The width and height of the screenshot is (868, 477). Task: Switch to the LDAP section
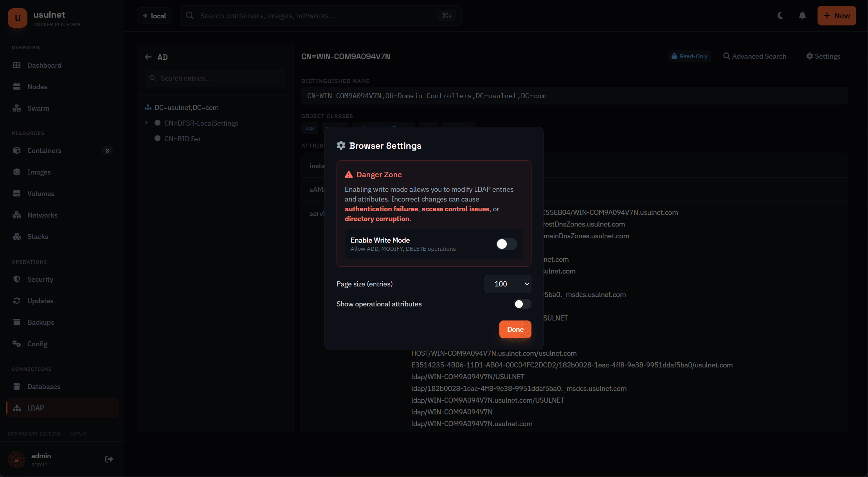tap(35, 408)
